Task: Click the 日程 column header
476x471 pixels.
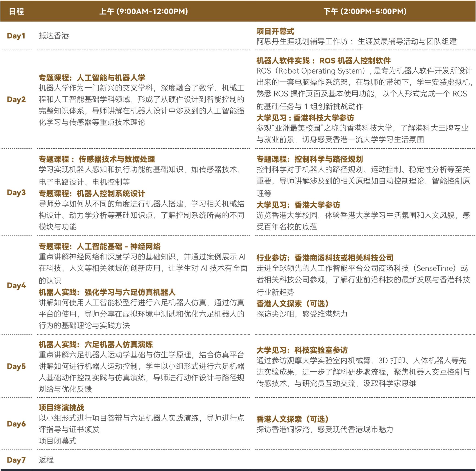Action: 16,11
